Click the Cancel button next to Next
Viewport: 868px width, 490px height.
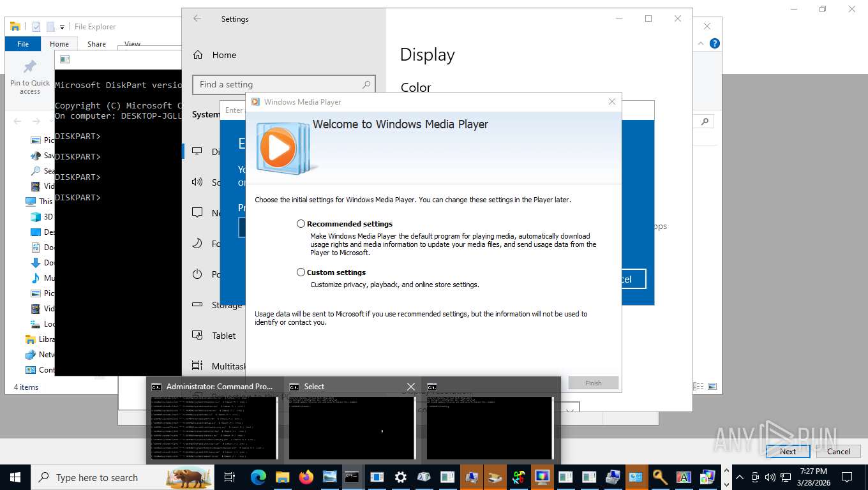tap(839, 451)
